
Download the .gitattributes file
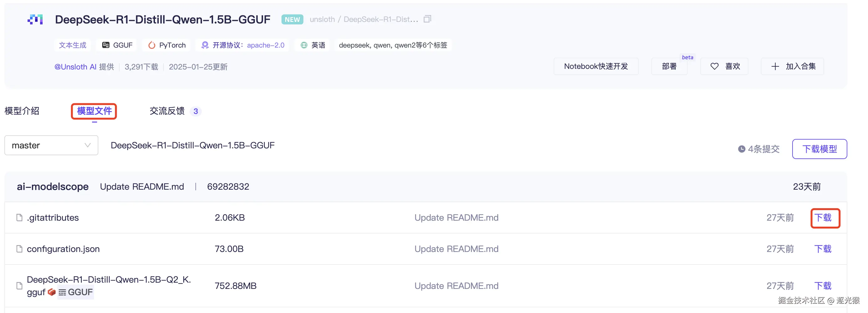click(823, 218)
